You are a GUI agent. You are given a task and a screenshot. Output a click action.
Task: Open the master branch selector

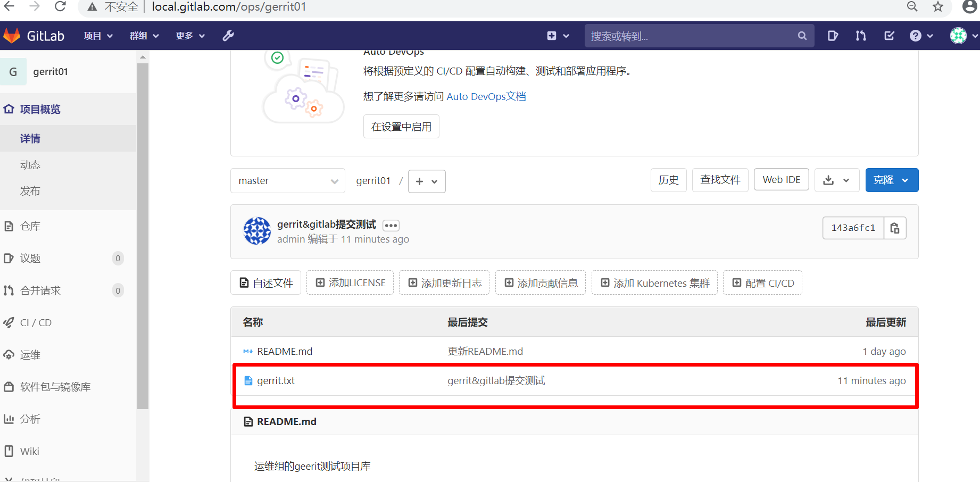click(288, 181)
